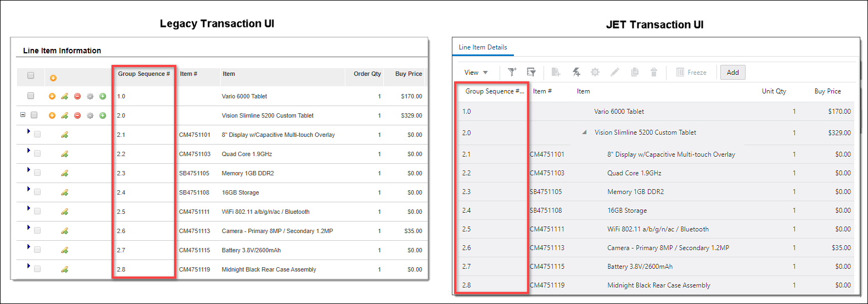Viewport: 868px width, 304px height.
Task: Click the $35.00 buy price in the Legacy table
Action: click(413, 231)
